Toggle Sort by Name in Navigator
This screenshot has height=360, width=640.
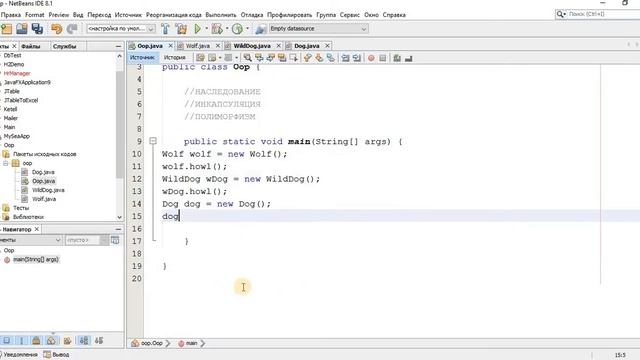(x=84, y=340)
